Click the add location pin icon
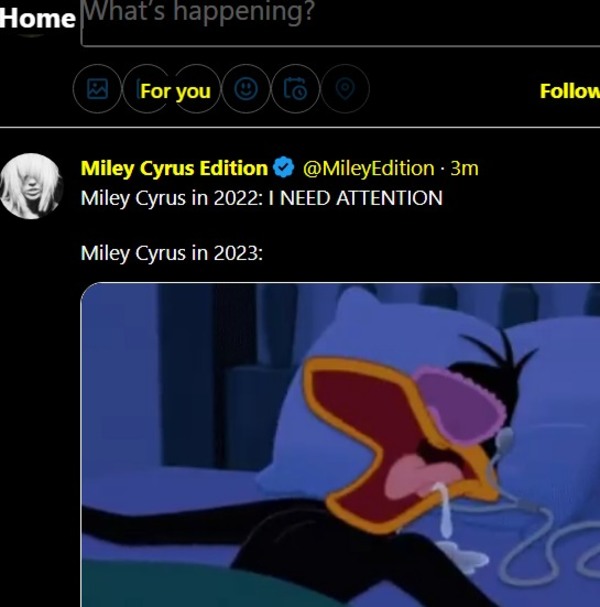The image size is (600, 607). pyautogui.click(x=345, y=90)
